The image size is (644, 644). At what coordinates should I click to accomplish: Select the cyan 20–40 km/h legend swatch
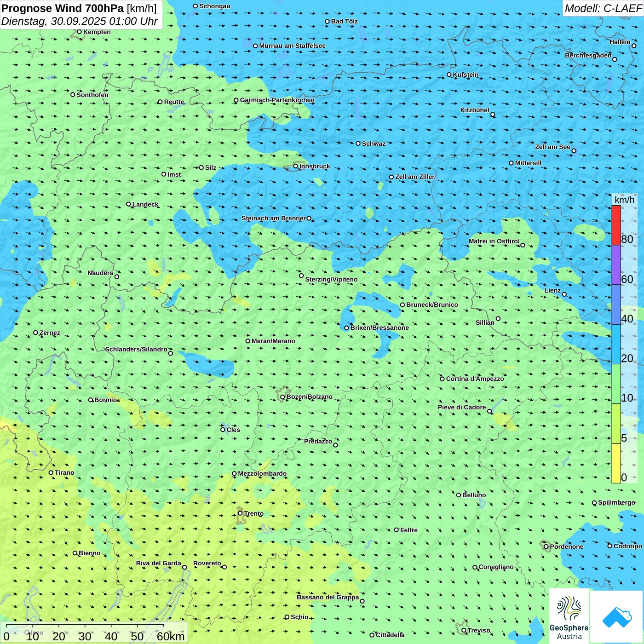[616, 345]
